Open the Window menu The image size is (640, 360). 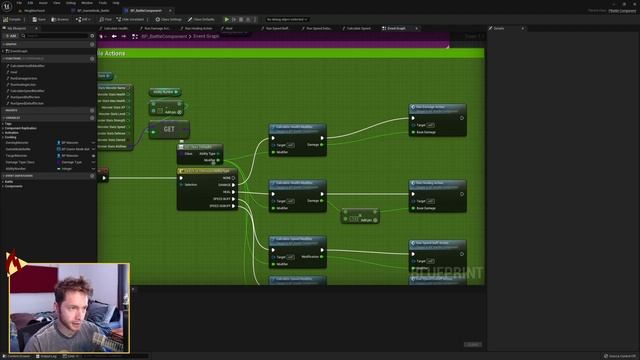(87, 3)
